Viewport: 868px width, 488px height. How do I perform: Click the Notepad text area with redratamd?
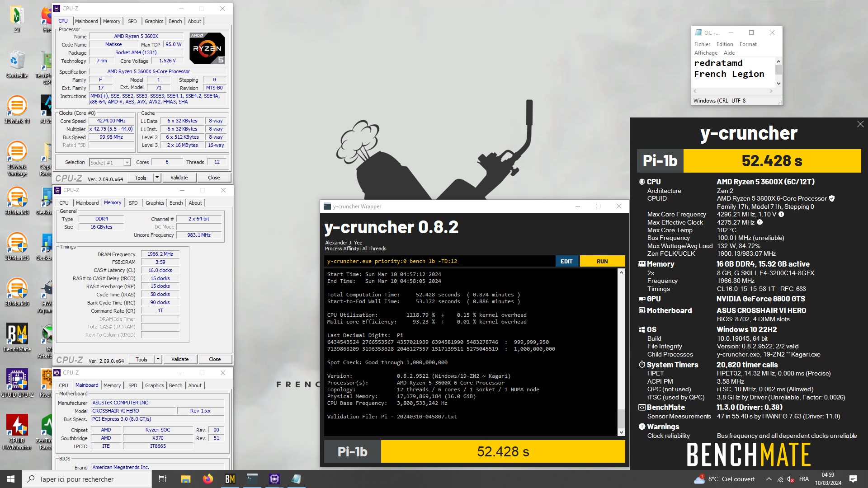733,72
